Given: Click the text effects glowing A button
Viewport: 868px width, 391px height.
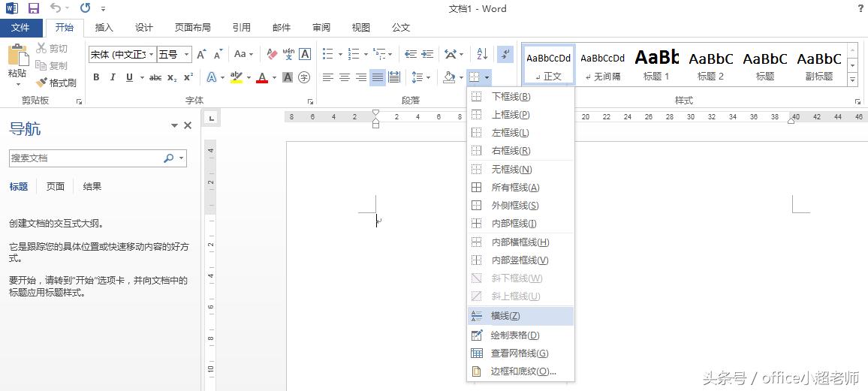Looking at the screenshot, I should [x=212, y=77].
